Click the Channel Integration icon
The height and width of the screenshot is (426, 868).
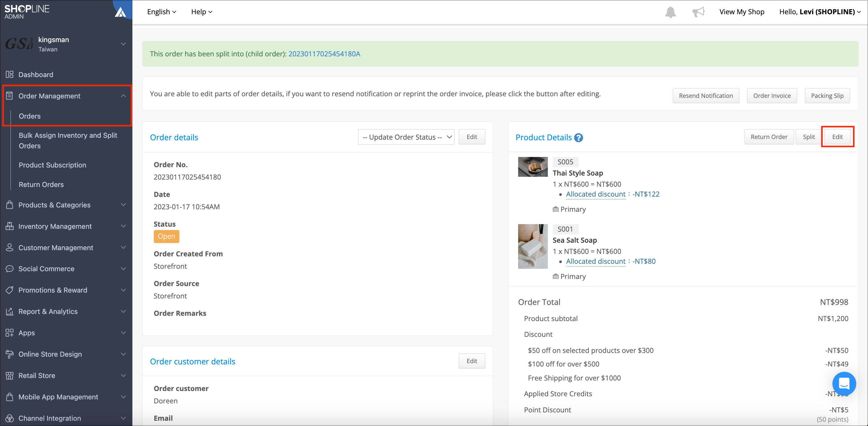[9, 418]
